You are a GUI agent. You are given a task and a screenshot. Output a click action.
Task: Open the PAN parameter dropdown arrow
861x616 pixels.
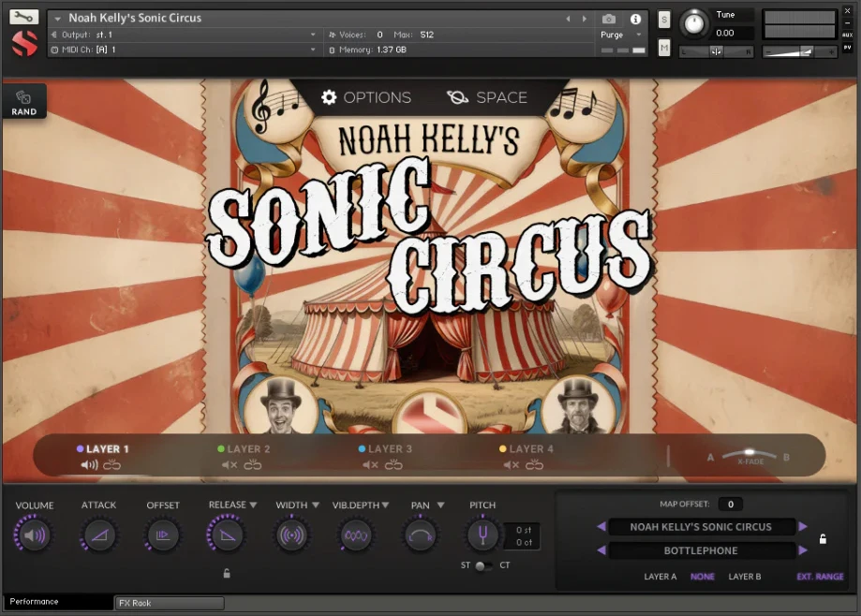point(440,505)
